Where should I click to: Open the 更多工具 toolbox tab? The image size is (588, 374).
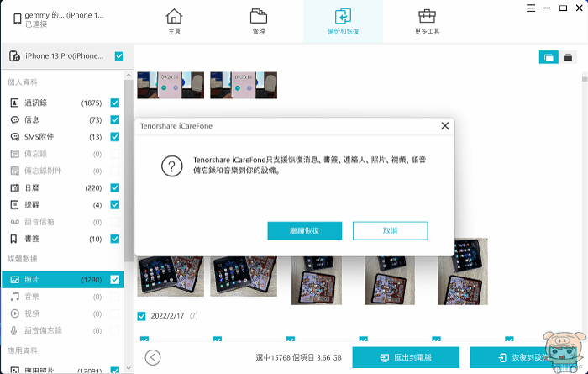[x=427, y=21]
